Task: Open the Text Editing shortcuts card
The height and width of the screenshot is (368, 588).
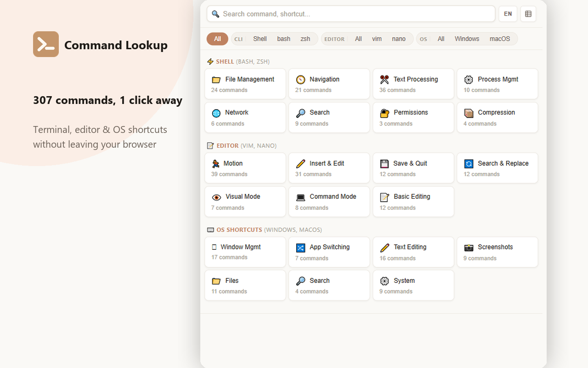Action: [413, 252]
